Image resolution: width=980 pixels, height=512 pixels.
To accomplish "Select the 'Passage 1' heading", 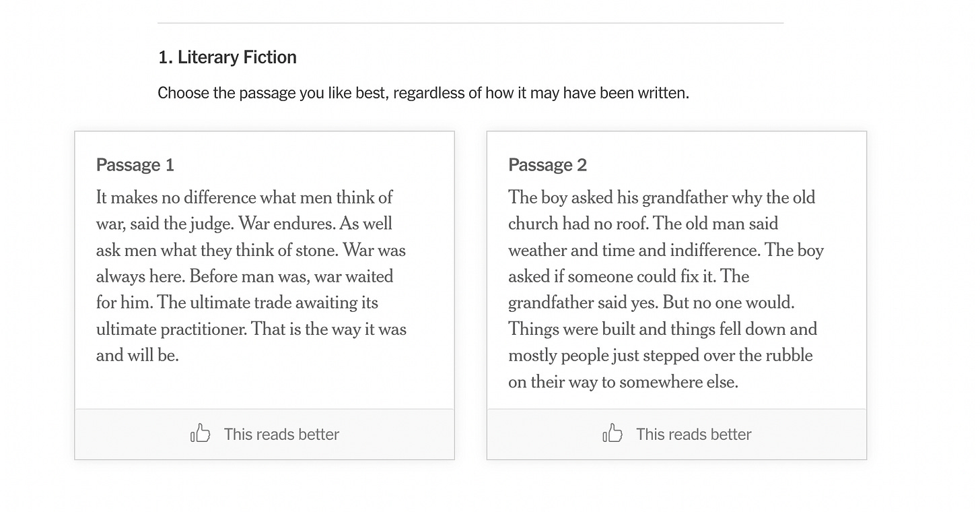I will click(135, 165).
